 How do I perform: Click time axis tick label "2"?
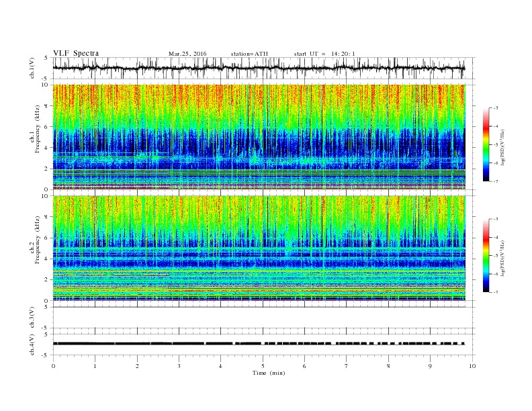[x=137, y=366]
